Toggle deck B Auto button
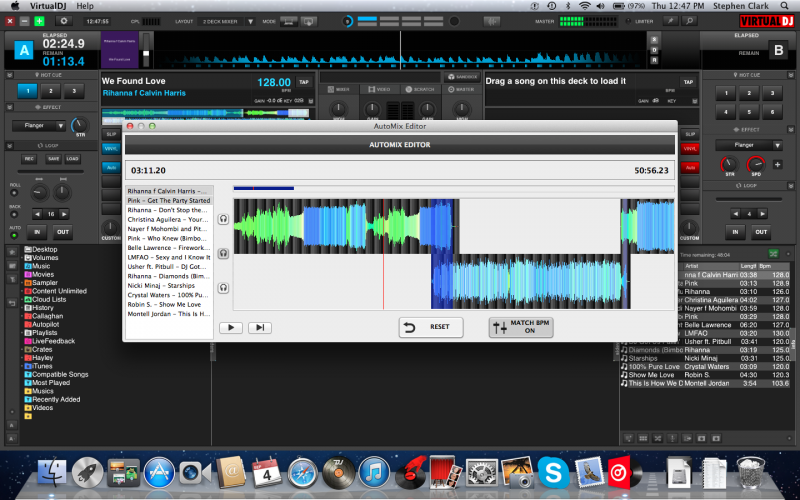Image resolution: width=800 pixels, height=500 pixels. (x=690, y=167)
